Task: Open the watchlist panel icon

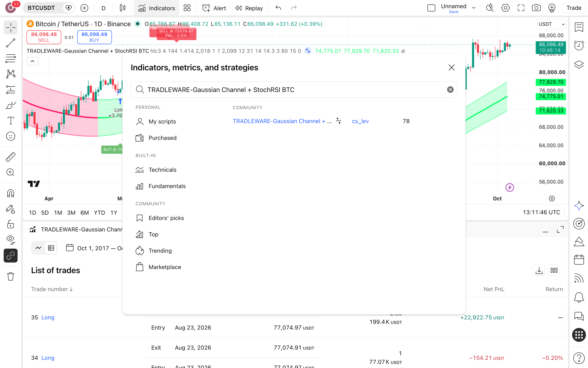Action: coord(579,27)
